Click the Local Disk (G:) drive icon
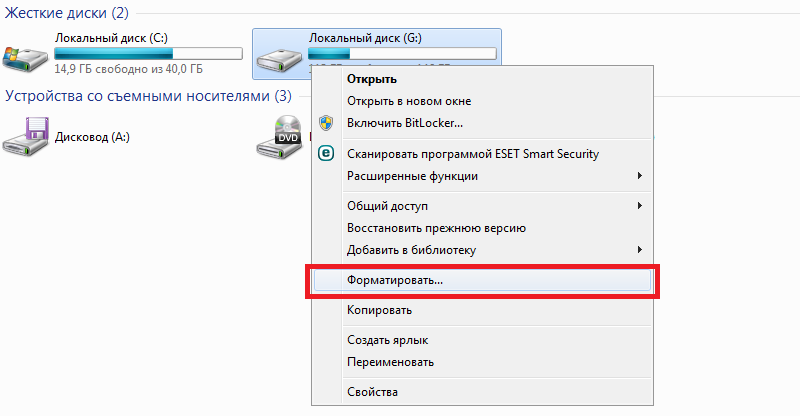 pyautogui.click(x=280, y=58)
